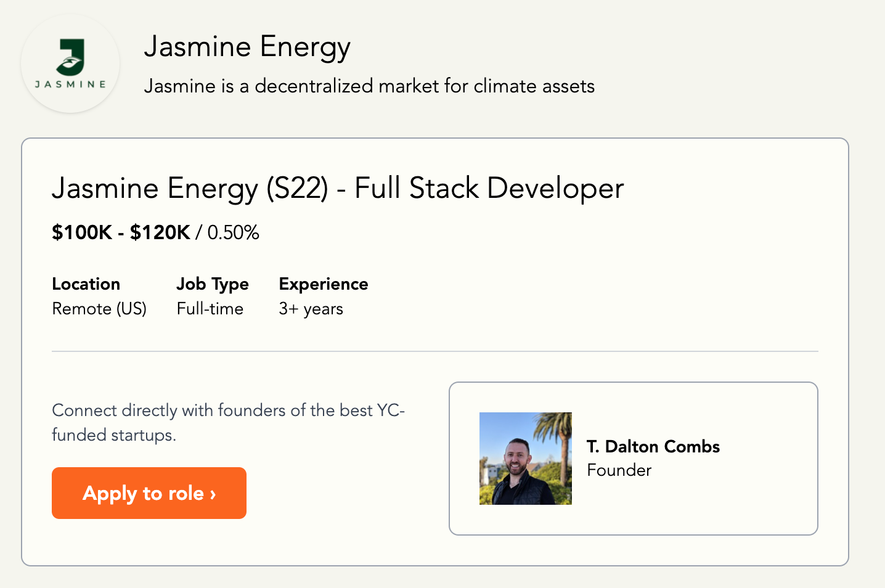Select the Remote (US) location value
Image resolution: width=885 pixels, height=588 pixels.
[x=99, y=309]
